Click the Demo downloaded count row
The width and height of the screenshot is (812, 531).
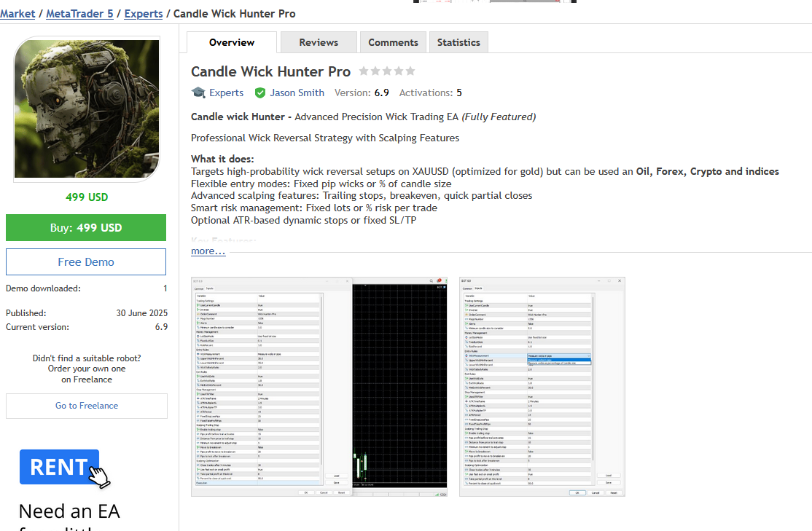point(87,288)
